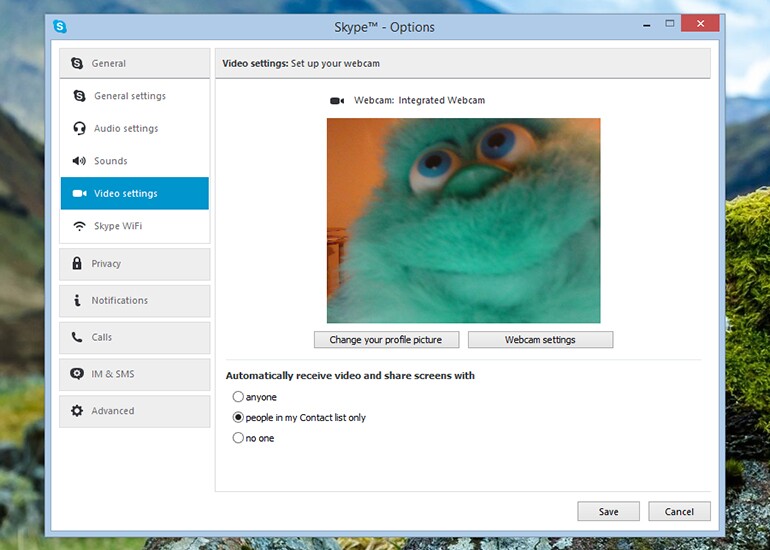Click the camera icon before Webcam label

click(337, 101)
